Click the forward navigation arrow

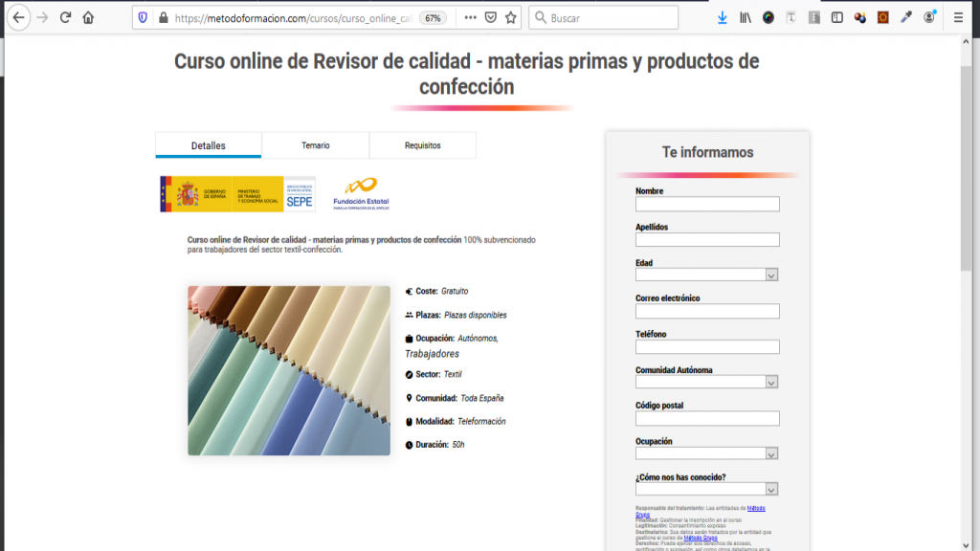[x=42, y=17]
